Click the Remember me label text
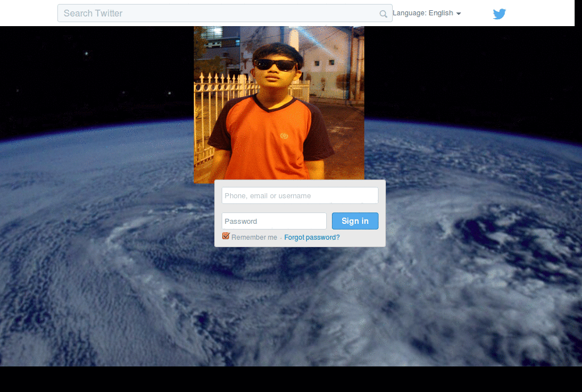 click(254, 237)
